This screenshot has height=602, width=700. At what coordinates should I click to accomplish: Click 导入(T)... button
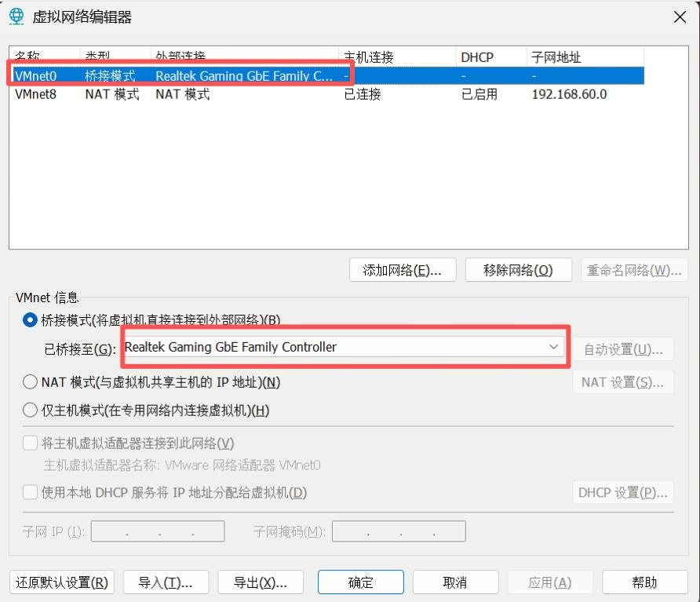[166, 582]
